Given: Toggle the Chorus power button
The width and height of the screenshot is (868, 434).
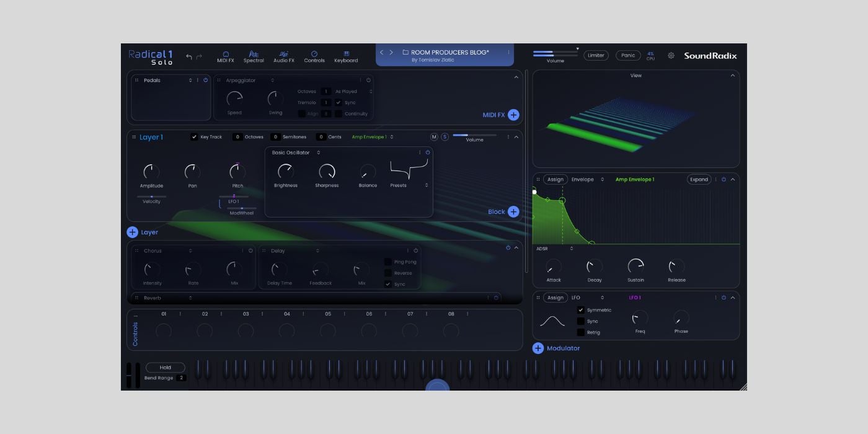Looking at the screenshot, I should (250, 250).
